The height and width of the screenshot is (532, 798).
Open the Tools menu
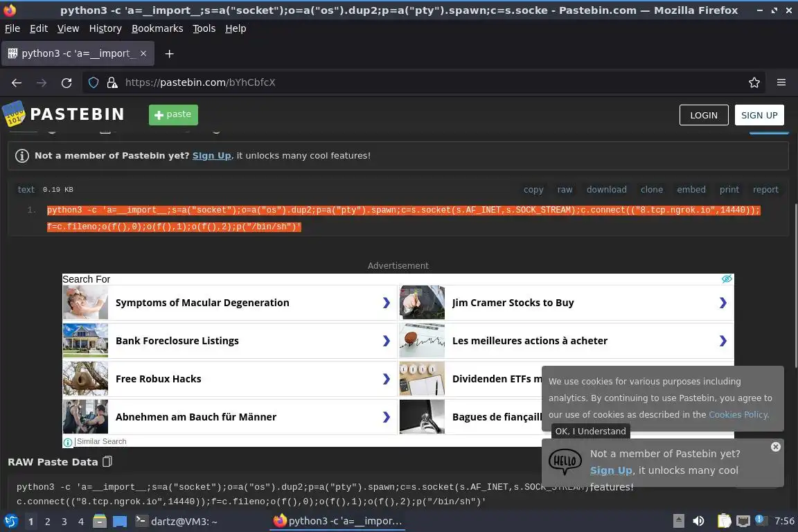coord(204,28)
